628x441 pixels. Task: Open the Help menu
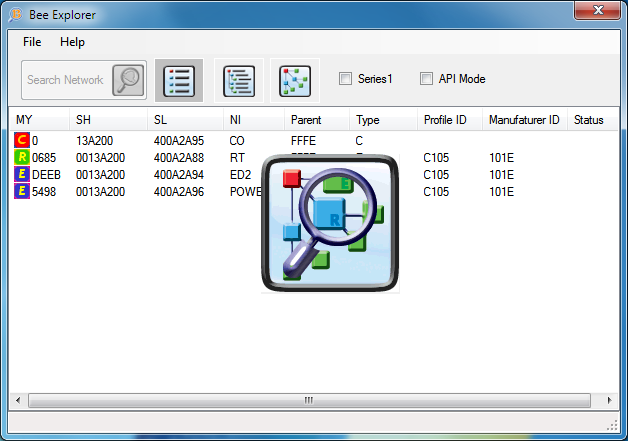point(72,42)
